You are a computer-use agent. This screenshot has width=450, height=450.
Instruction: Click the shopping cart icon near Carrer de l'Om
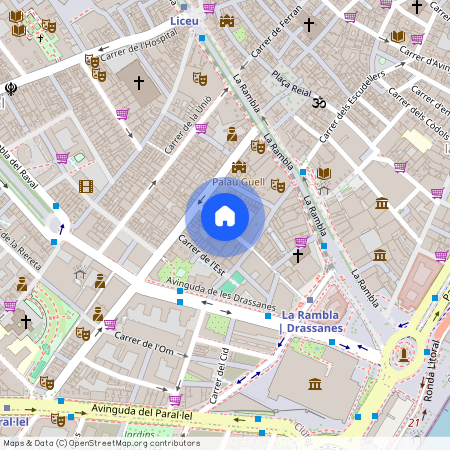click(x=110, y=323)
